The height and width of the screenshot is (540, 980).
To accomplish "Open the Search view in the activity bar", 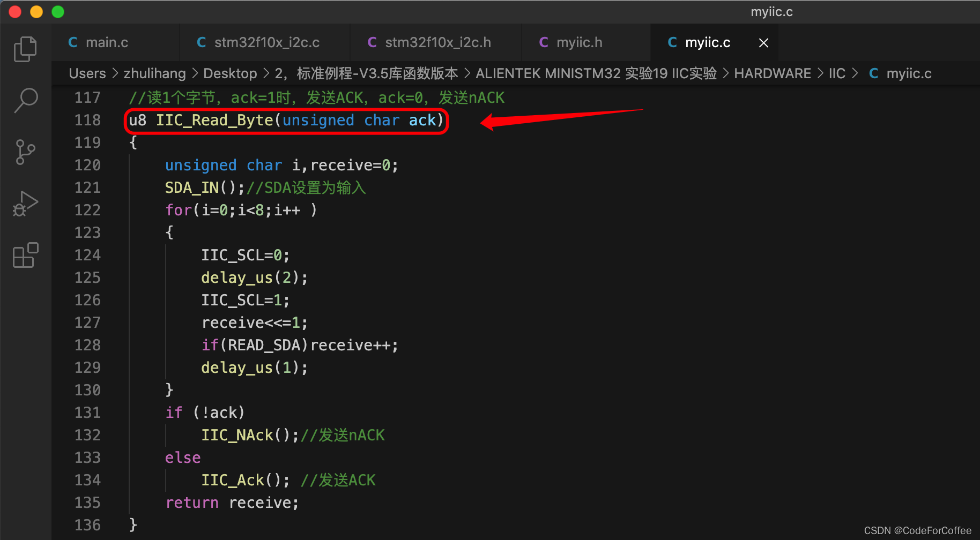I will (x=25, y=100).
